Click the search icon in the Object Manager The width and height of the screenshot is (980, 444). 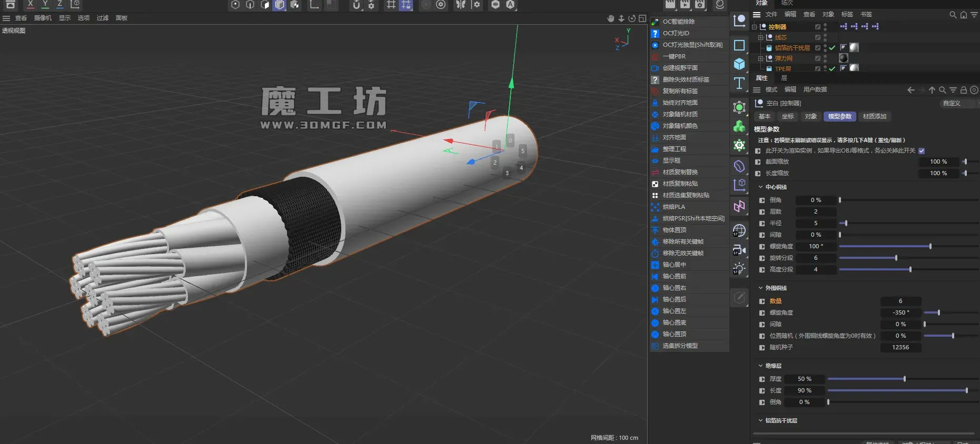click(x=953, y=15)
